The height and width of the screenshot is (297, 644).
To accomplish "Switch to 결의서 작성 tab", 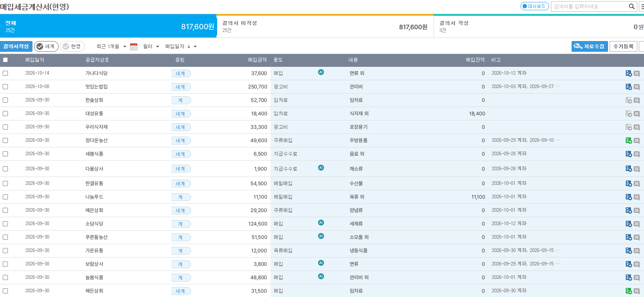I will point(539,26).
